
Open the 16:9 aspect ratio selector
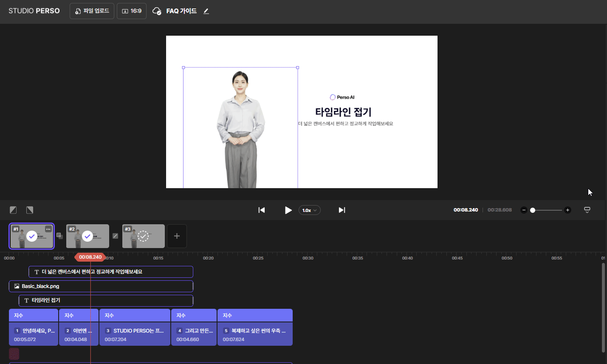point(132,11)
